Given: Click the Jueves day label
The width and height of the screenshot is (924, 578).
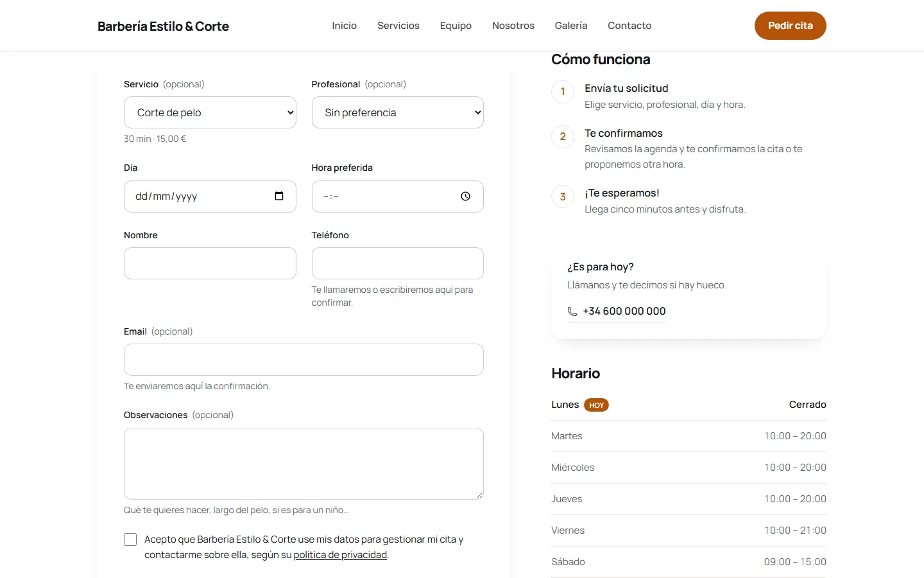Looking at the screenshot, I should 567,499.
